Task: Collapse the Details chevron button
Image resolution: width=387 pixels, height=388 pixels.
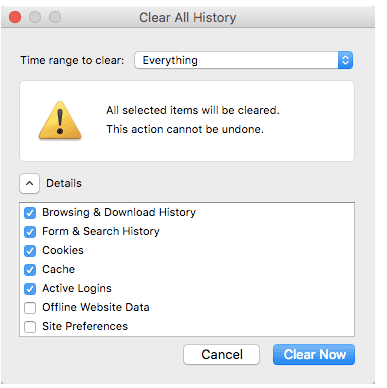Action: (29, 183)
